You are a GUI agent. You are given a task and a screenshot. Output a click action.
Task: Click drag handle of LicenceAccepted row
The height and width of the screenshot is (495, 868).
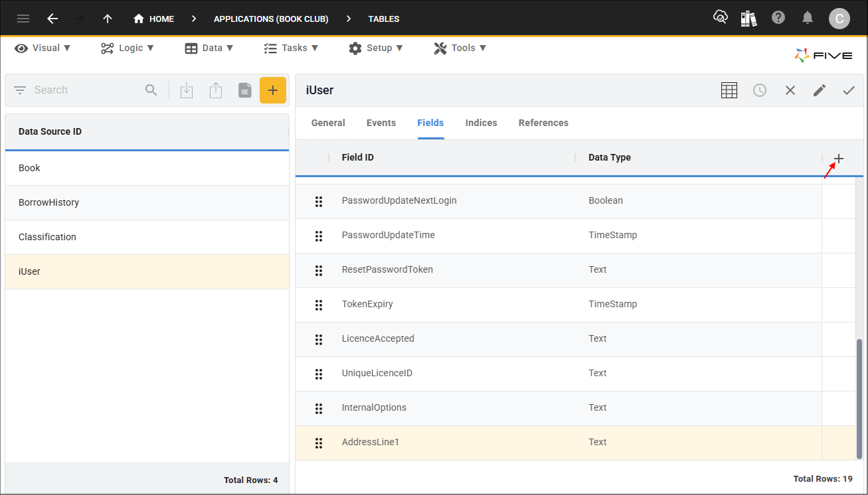(x=319, y=339)
